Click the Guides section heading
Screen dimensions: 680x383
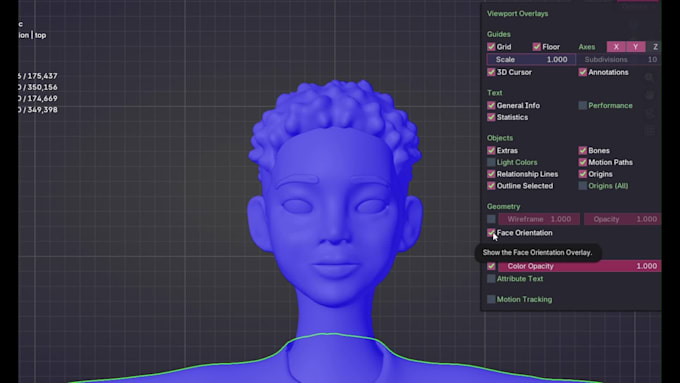pos(498,34)
